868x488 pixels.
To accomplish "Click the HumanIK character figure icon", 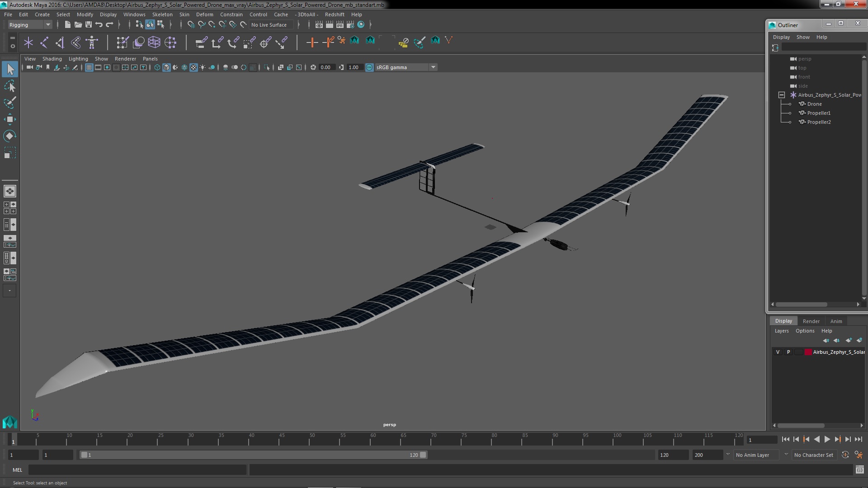I will click(x=92, y=42).
